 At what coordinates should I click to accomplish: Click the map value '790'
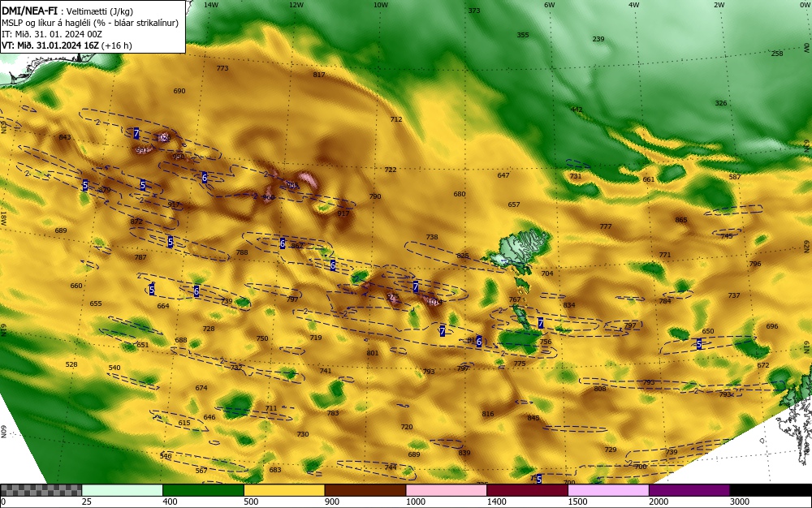coord(375,196)
